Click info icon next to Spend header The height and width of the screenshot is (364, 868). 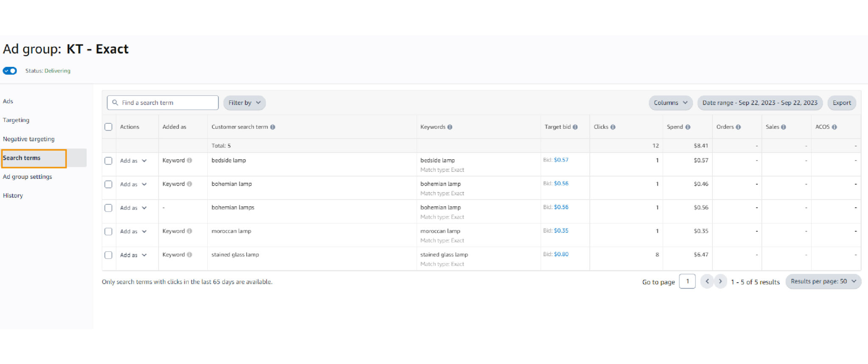click(x=688, y=127)
